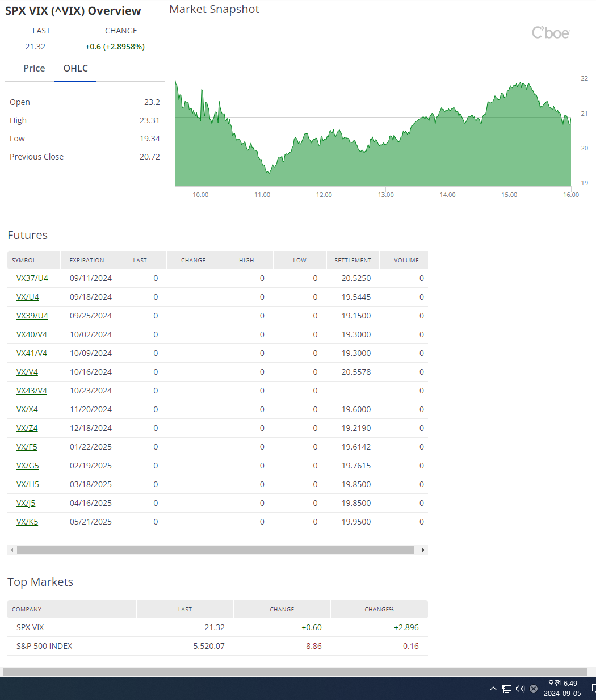Open the VX/J5 futures link
The height and width of the screenshot is (700, 596).
(x=26, y=503)
